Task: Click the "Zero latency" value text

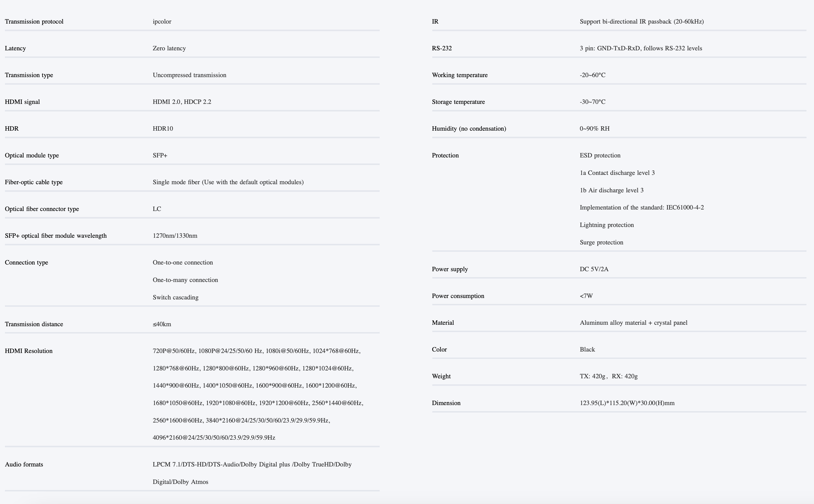Action: pos(169,48)
